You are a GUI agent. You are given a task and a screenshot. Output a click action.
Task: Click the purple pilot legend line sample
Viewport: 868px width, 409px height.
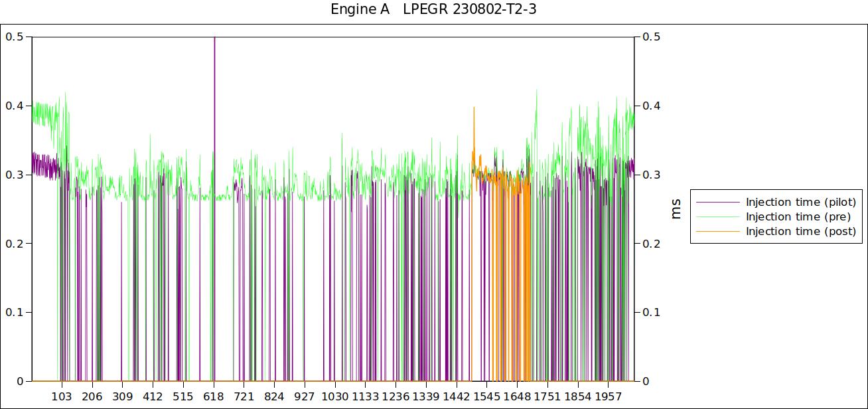click(x=717, y=202)
